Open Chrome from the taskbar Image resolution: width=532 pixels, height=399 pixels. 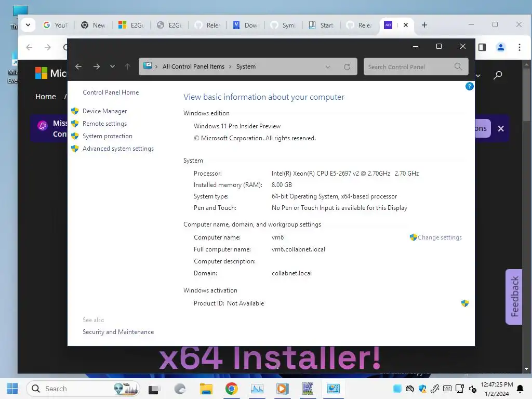pyautogui.click(x=231, y=389)
